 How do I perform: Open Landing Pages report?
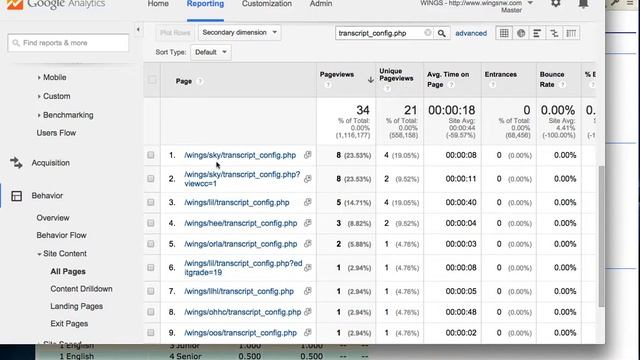tap(77, 307)
